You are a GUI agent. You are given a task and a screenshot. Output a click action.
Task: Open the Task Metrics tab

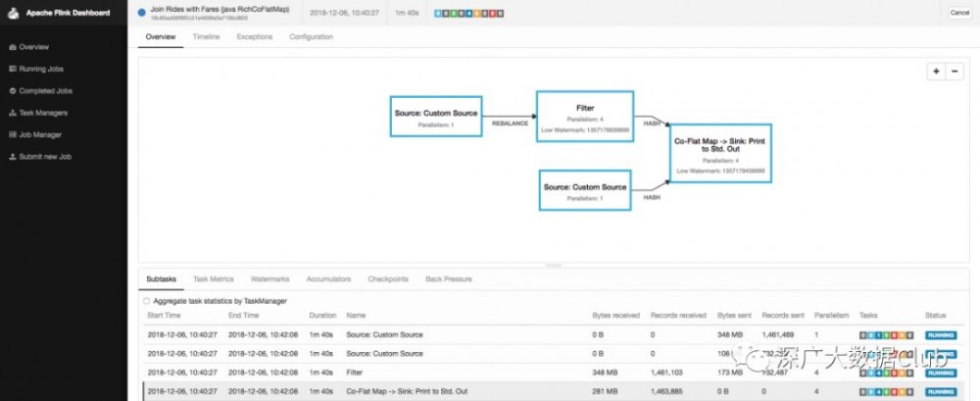[x=213, y=279]
